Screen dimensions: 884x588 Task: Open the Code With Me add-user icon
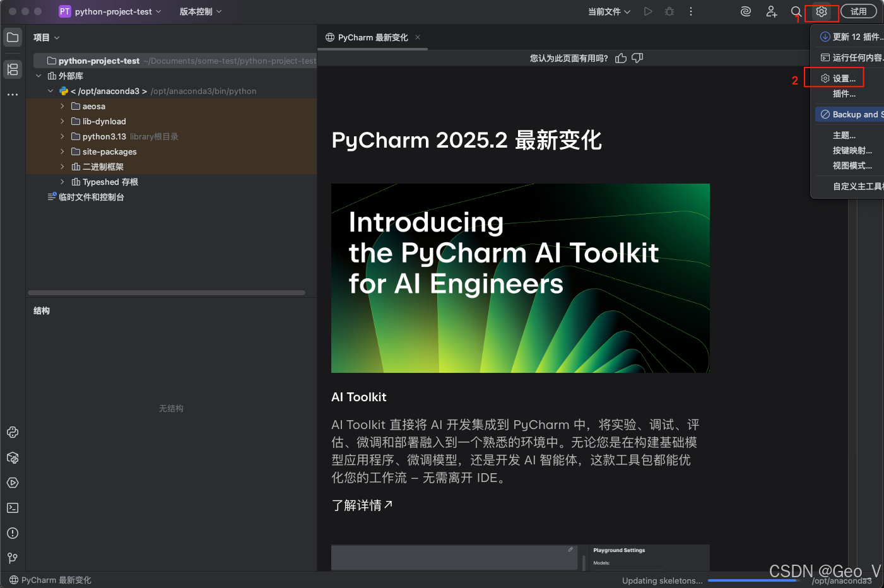[771, 11]
